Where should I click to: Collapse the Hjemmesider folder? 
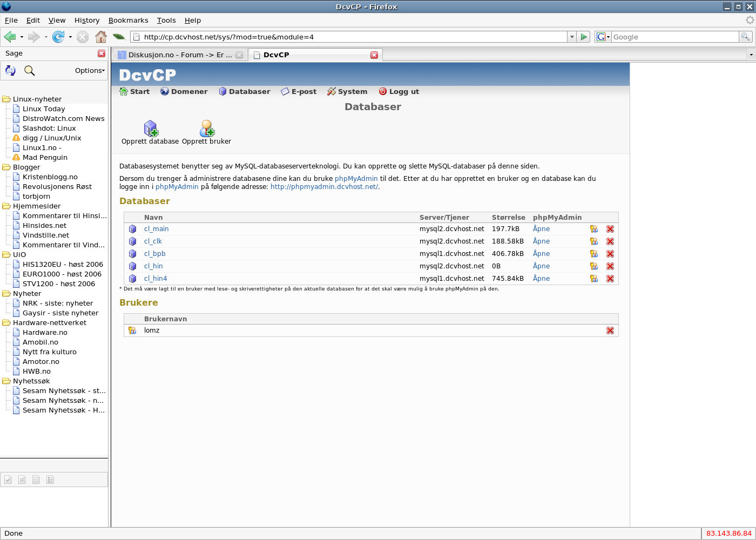pyautogui.click(x=6, y=206)
